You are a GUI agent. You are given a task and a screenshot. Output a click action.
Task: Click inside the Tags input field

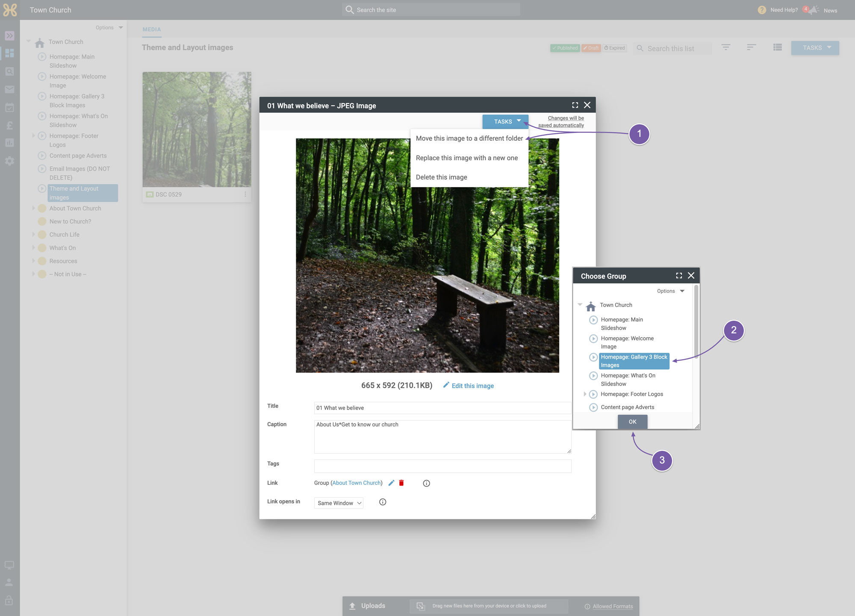443,466
